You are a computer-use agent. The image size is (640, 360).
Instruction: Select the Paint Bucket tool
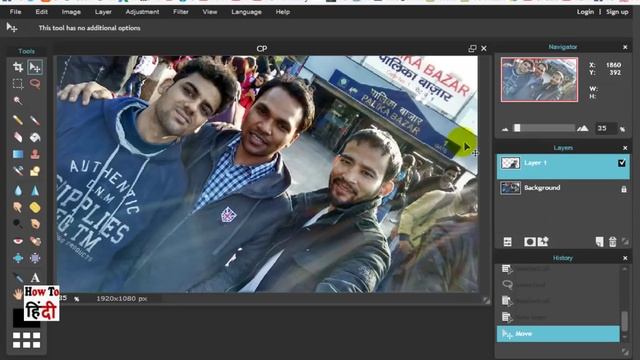click(35, 137)
